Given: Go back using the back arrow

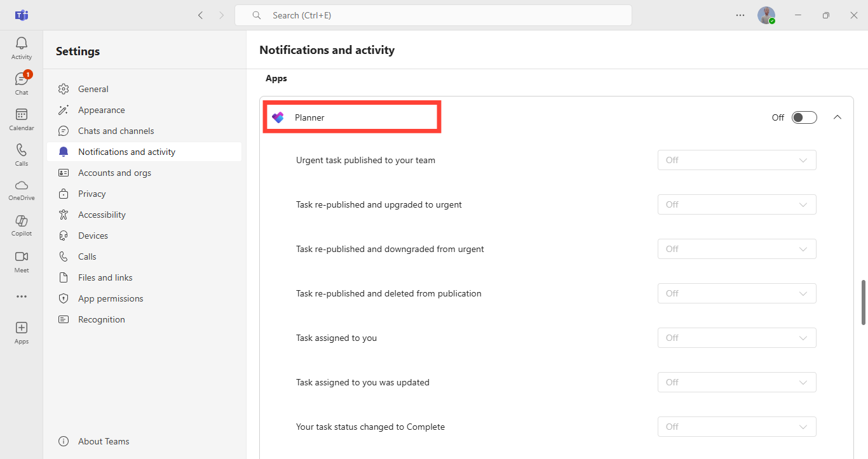Looking at the screenshot, I should [x=201, y=15].
